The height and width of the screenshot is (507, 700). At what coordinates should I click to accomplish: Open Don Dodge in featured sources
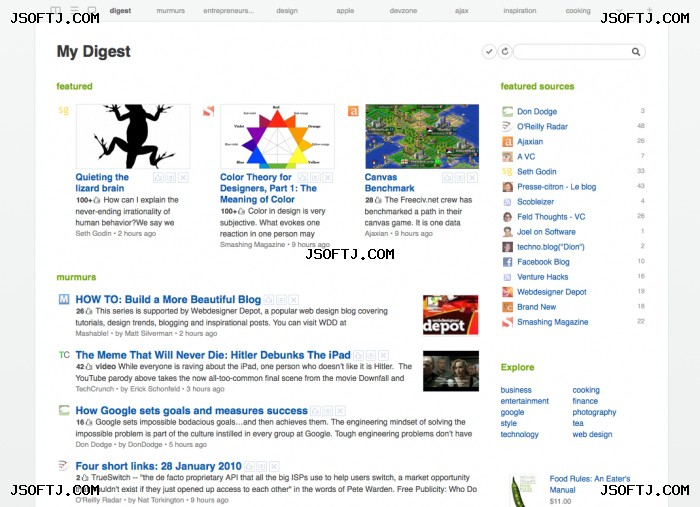coord(537,112)
